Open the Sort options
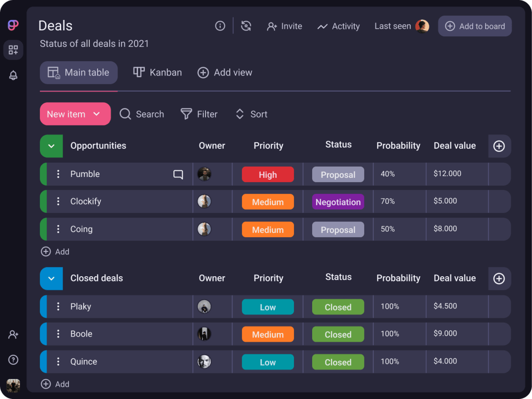The image size is (532, 399). click(x=251, y=114)
